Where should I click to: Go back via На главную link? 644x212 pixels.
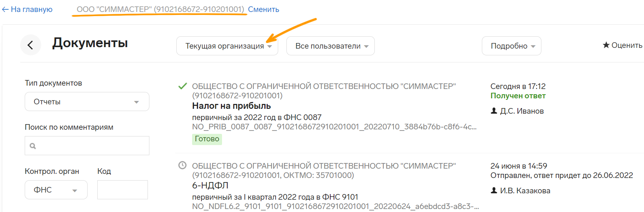(x=27, y=9)
